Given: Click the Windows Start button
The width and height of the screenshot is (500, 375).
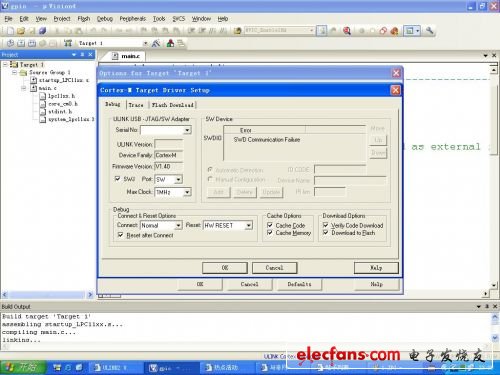Looking at the screenshot, I should [x=23, y=367].
